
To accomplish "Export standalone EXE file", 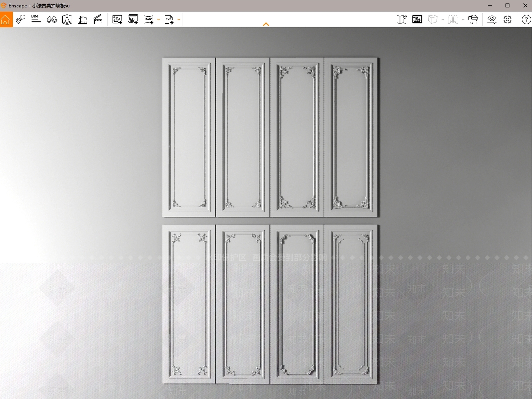I will tap(169, 20).
